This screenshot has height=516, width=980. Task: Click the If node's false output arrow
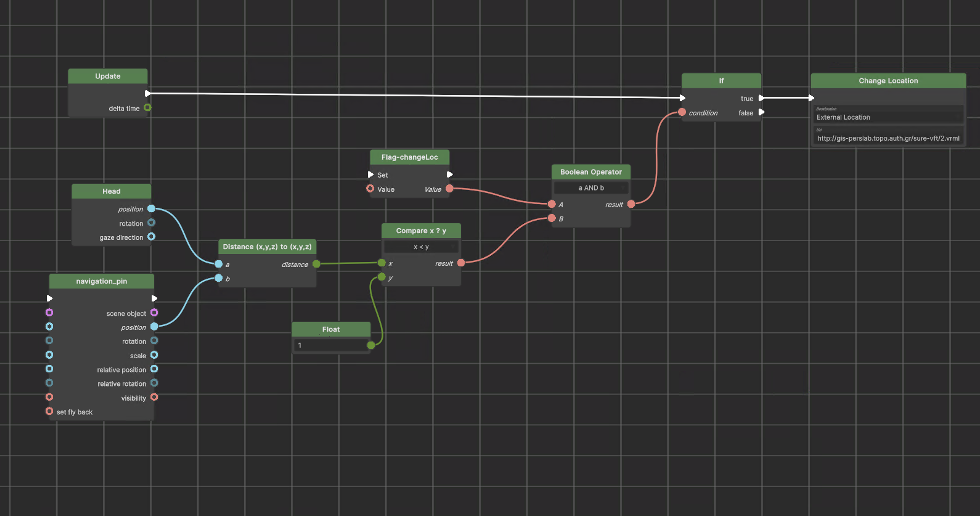tap(762, 112)
